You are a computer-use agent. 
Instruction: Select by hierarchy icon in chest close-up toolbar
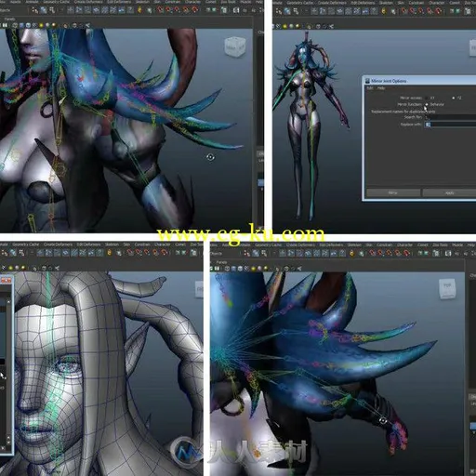34,10
